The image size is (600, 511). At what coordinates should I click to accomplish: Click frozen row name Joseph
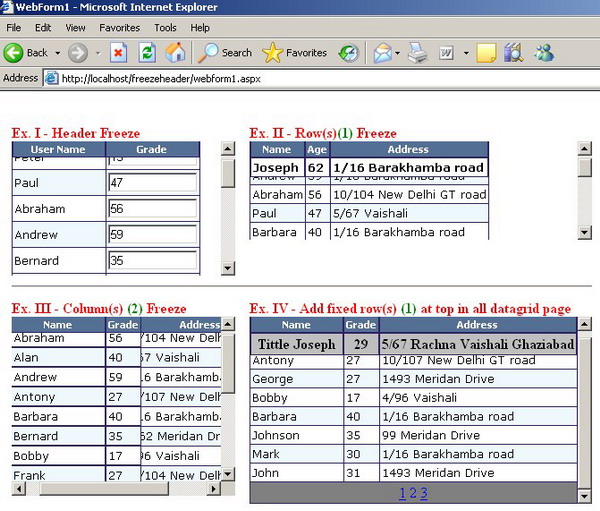coord(276,168)
